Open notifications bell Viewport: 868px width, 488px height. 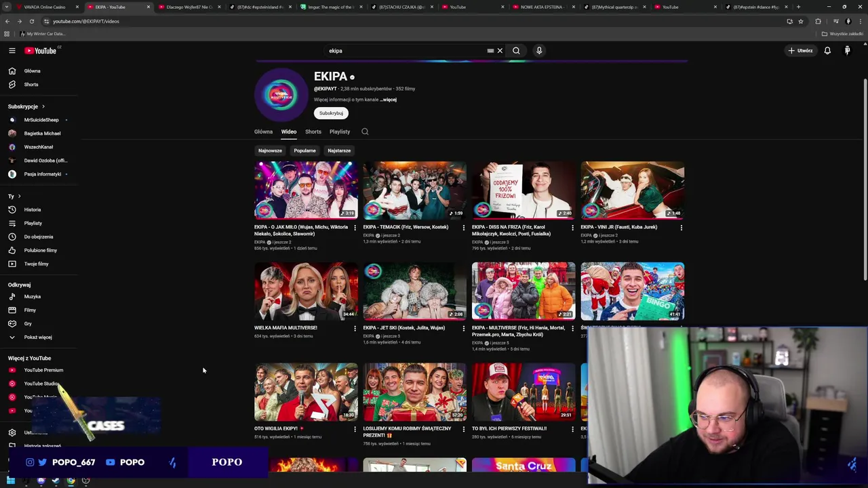point(827,51)
